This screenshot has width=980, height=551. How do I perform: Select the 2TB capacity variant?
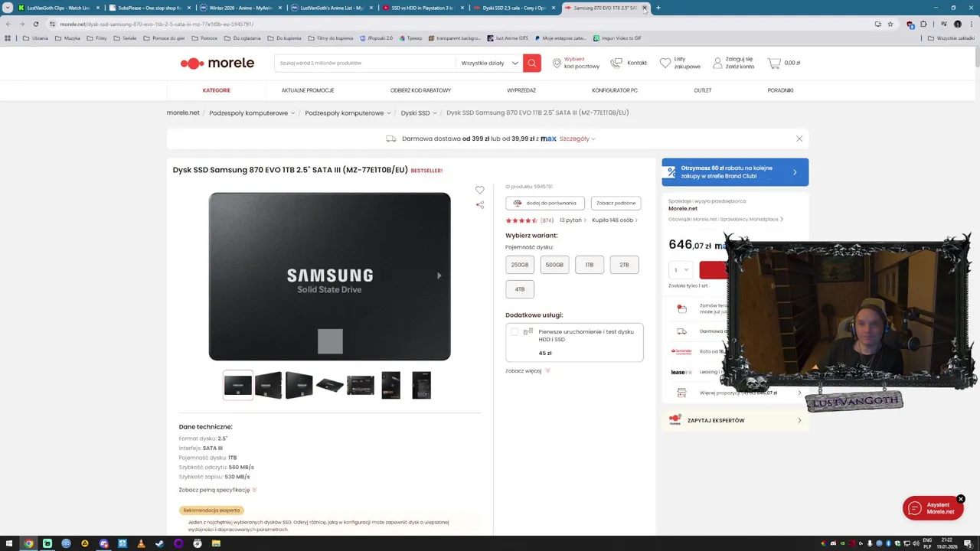[x=624, y=265]
